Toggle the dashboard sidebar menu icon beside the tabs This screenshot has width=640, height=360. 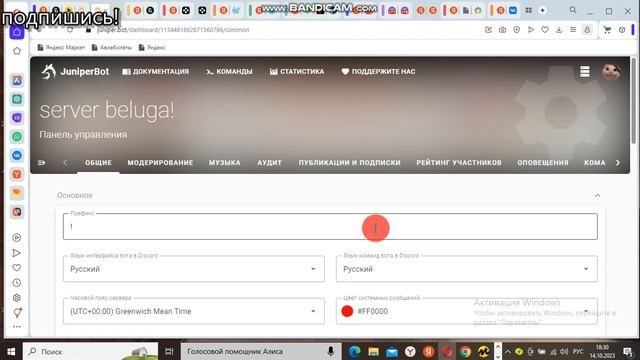[42, 162]
